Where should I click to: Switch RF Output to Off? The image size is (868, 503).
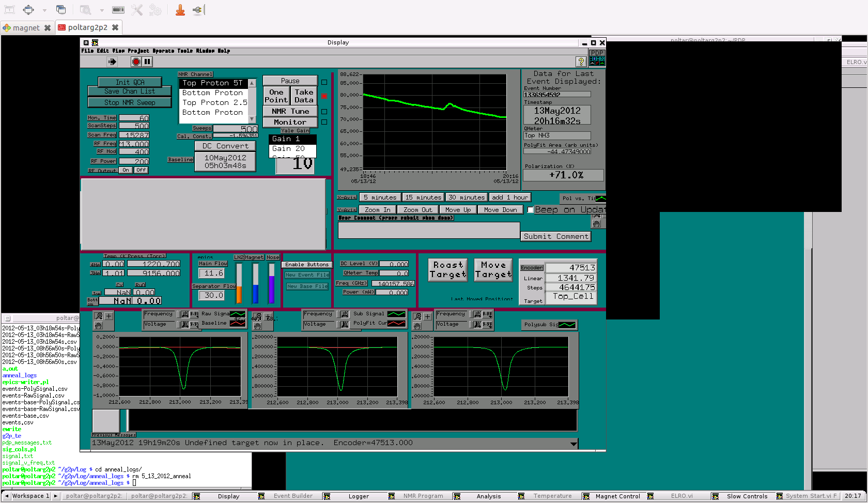click(x=141, y=170)
